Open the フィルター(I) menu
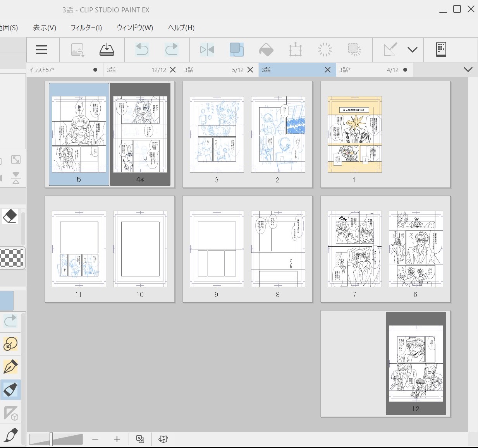Viewport: 478px width, 448px height. click(x=86, y=28)
